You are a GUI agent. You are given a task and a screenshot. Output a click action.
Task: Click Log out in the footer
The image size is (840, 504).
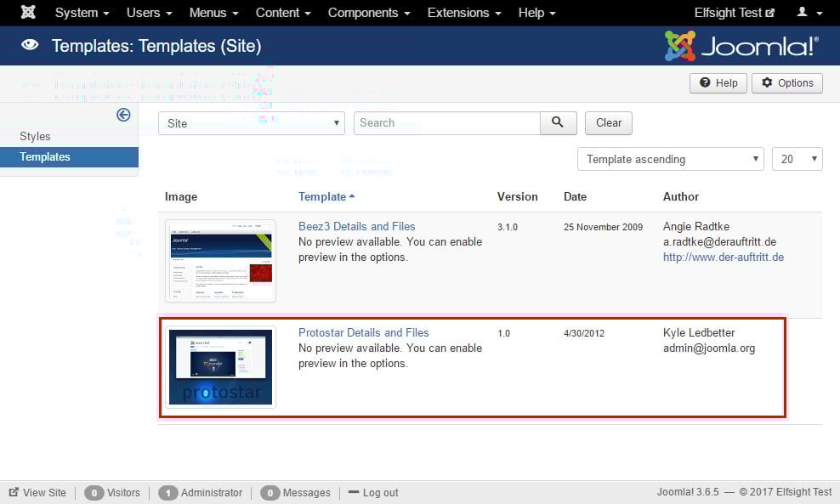(x=373, y=493)
